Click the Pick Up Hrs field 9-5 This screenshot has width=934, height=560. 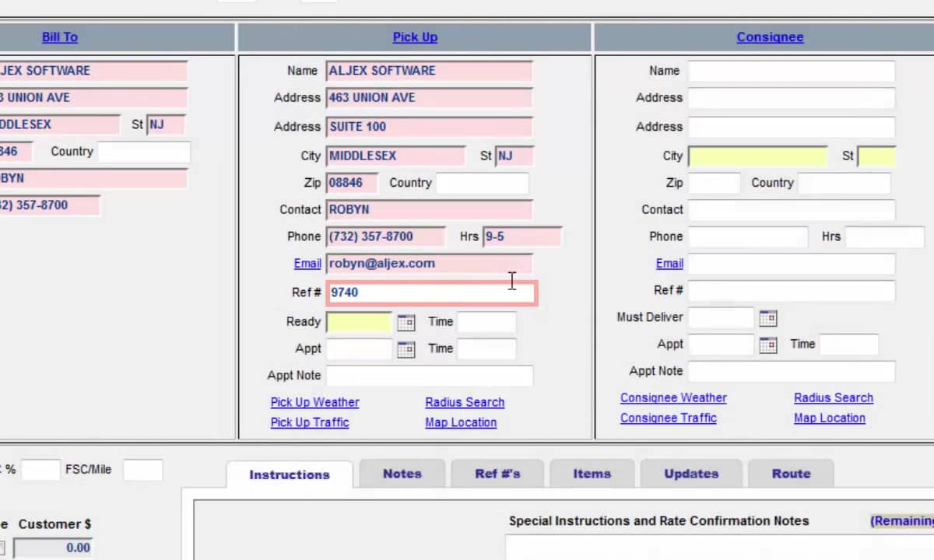pos(522,236)
